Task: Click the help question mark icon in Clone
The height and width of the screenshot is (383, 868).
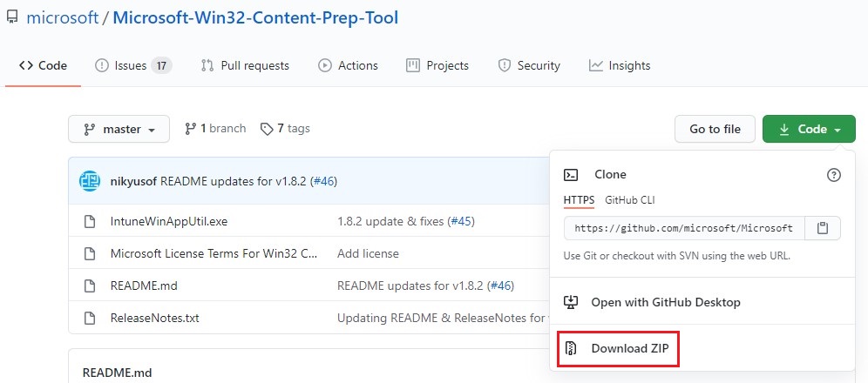Action: tap(833, 175)
